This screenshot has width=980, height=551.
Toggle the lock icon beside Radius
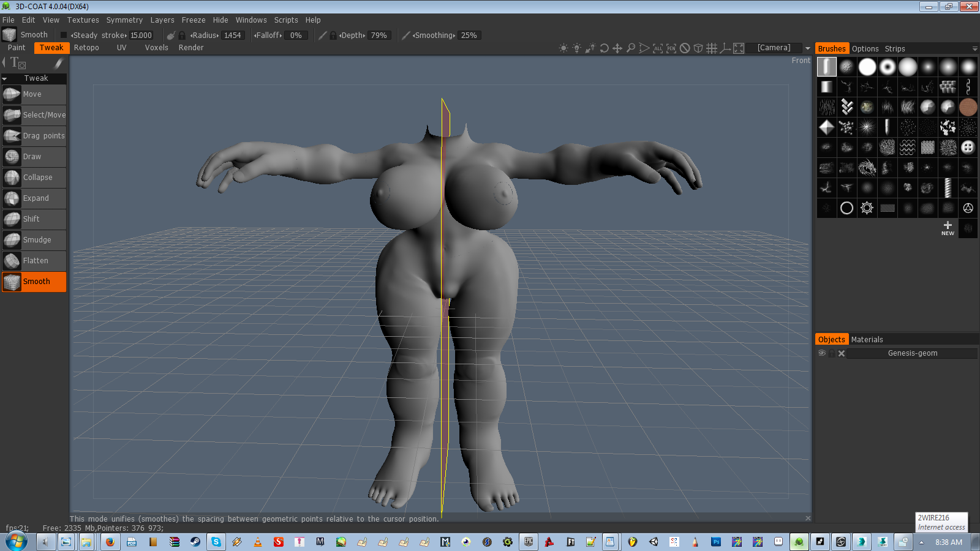[182, 36]
